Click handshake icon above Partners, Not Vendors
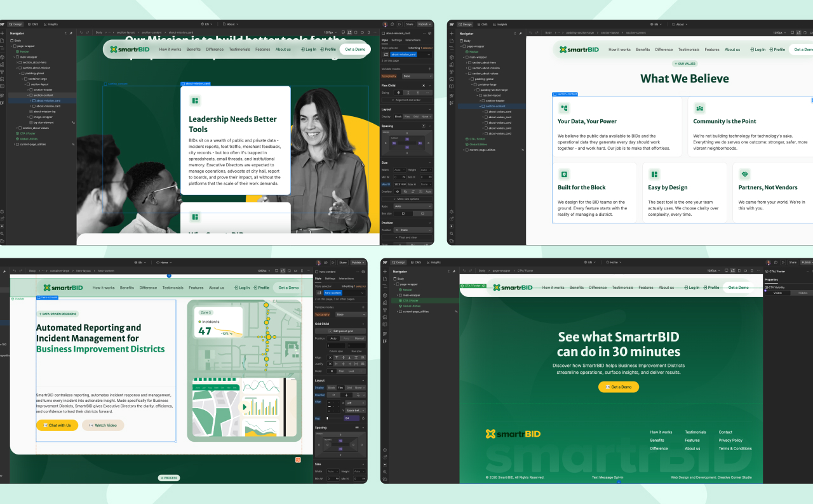 [x=744, y=174]
